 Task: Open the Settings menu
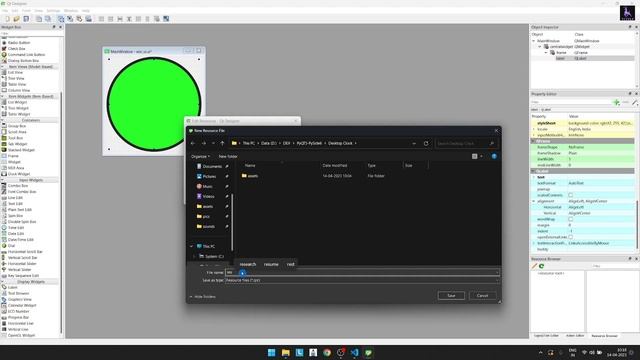[53, 11]
